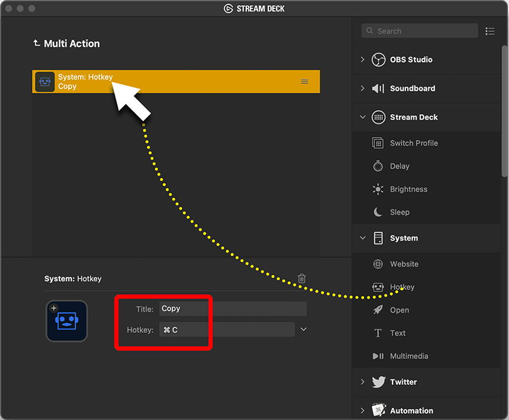
Task: Expand the OBS Studio category chevron
Action: click(363, 60)
